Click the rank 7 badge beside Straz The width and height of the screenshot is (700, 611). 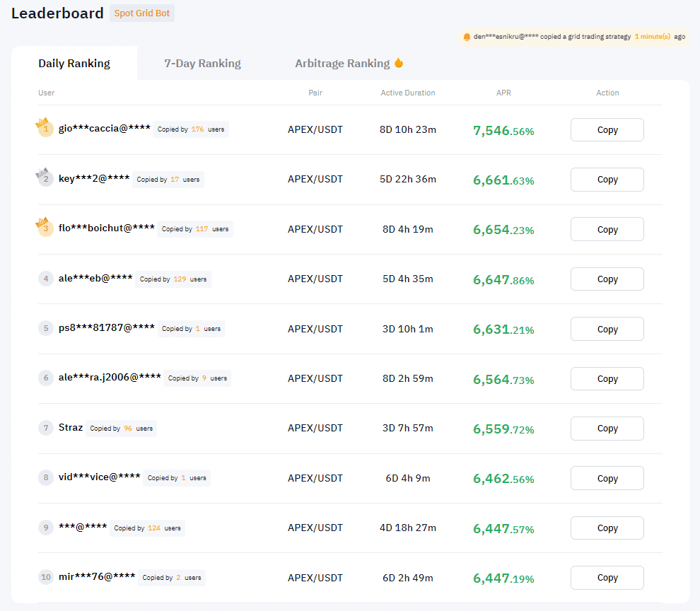(46, 428)
